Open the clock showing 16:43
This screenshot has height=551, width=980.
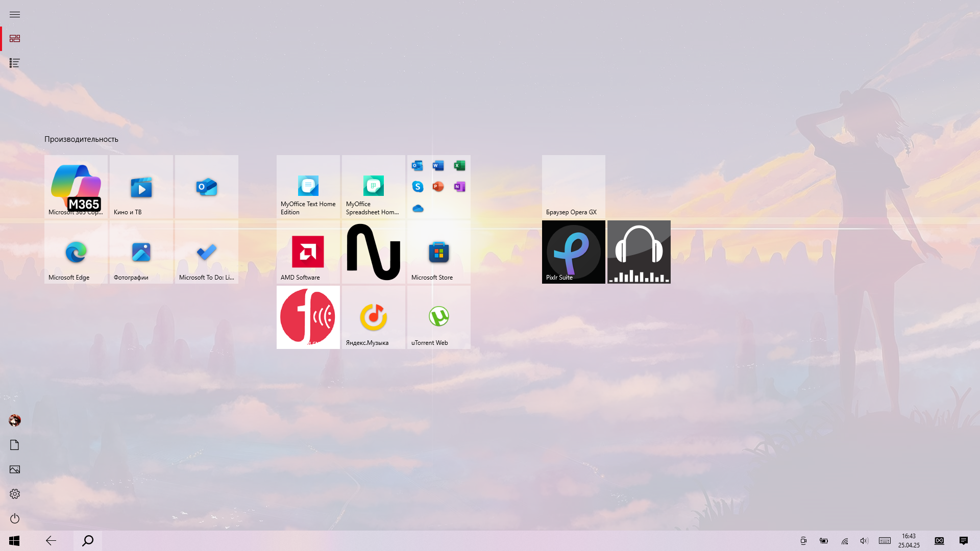[909, 541]
